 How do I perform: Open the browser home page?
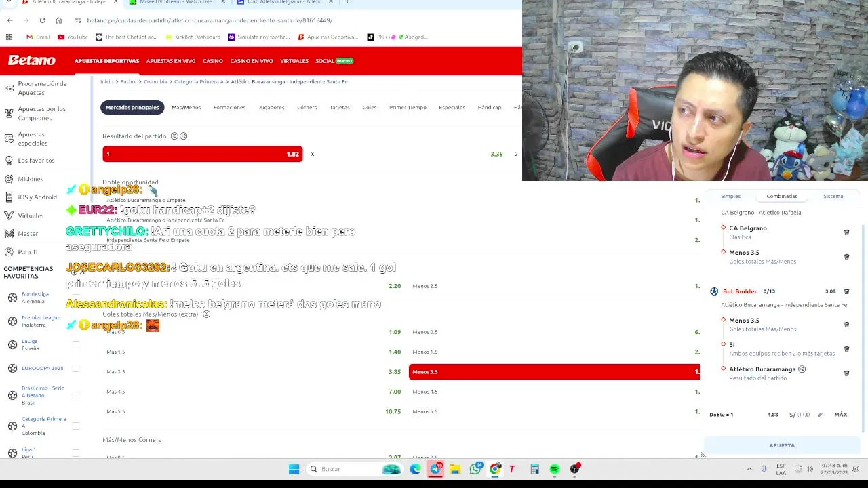[x=58, y=20]
